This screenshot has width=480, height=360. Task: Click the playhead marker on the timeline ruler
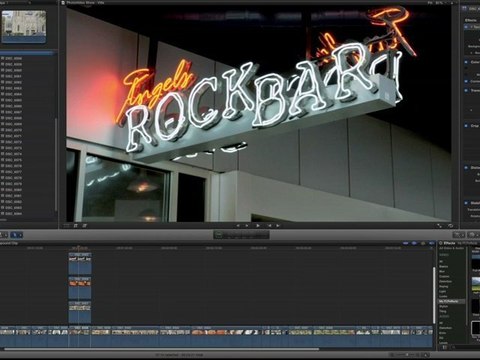point(79,248)
